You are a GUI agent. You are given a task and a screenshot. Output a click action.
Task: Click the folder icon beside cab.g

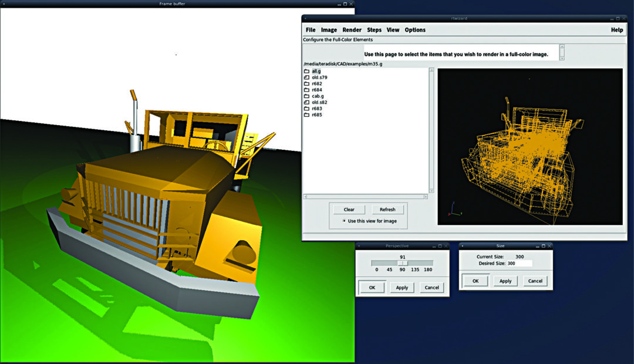(x=306, y=96)
